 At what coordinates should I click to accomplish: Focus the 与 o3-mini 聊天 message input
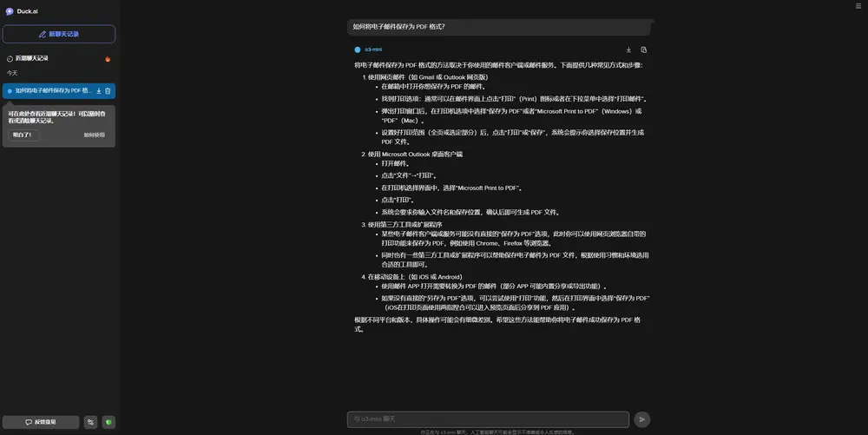tap(486, 419)
